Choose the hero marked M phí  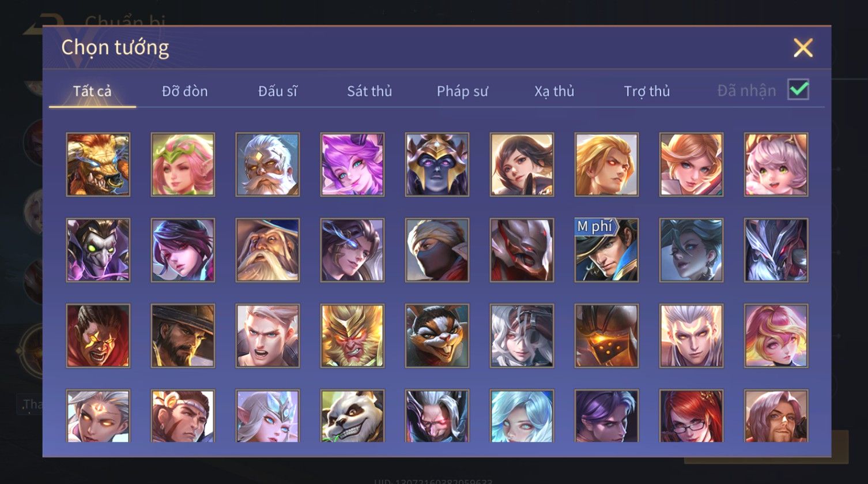(606, 250)
